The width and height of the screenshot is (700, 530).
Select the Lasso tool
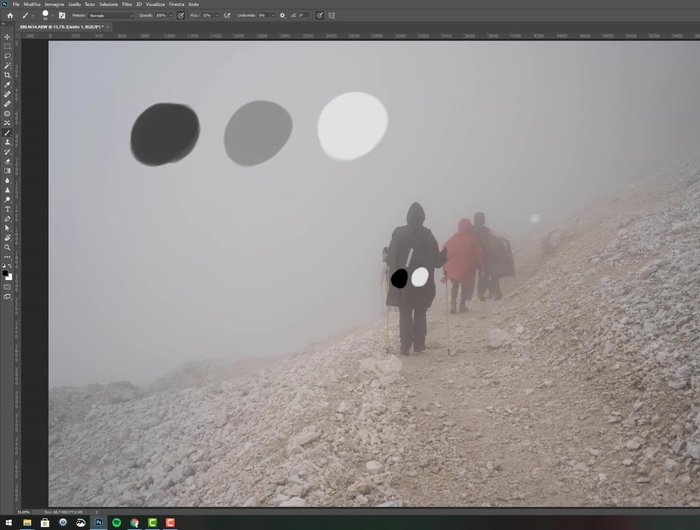[x=7, y=56]
